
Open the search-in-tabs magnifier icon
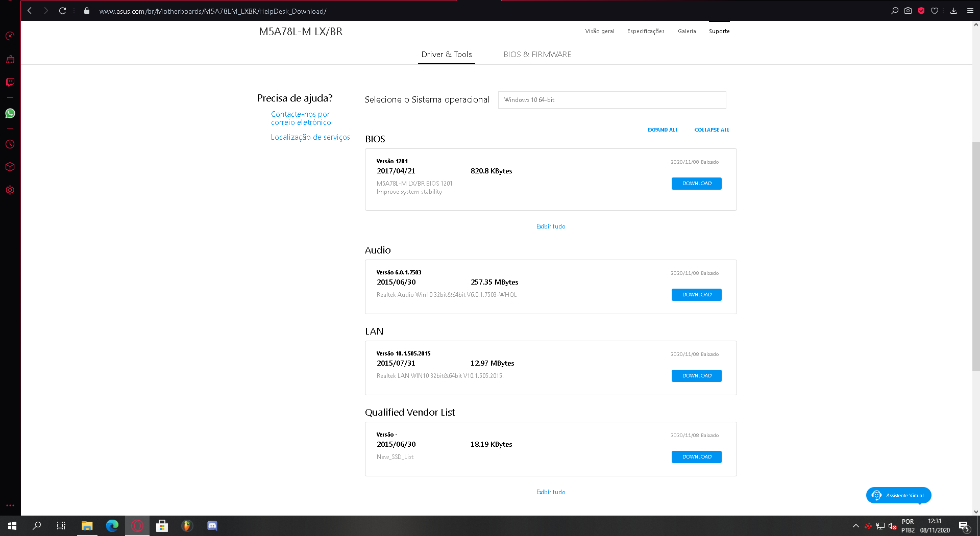[894, 11]
